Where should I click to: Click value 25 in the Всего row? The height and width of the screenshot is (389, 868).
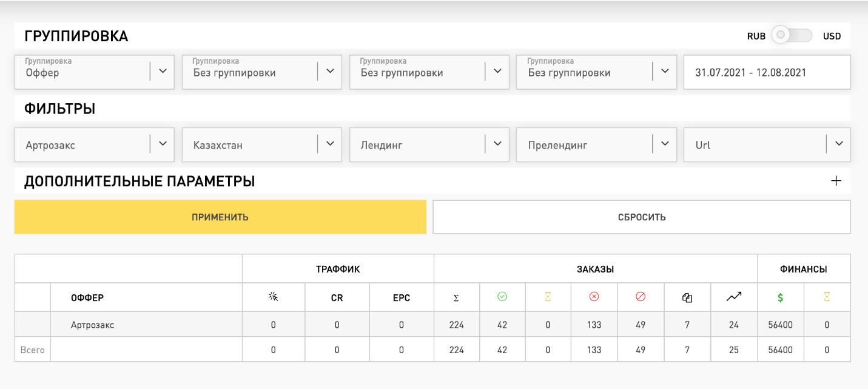click(x=734, y=350)
